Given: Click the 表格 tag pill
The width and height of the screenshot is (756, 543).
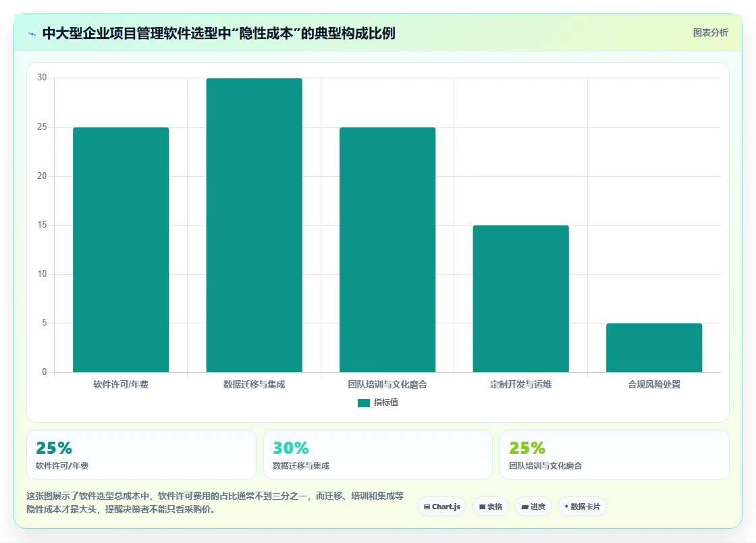Looking at the screenshot, I should pos(490,507).
